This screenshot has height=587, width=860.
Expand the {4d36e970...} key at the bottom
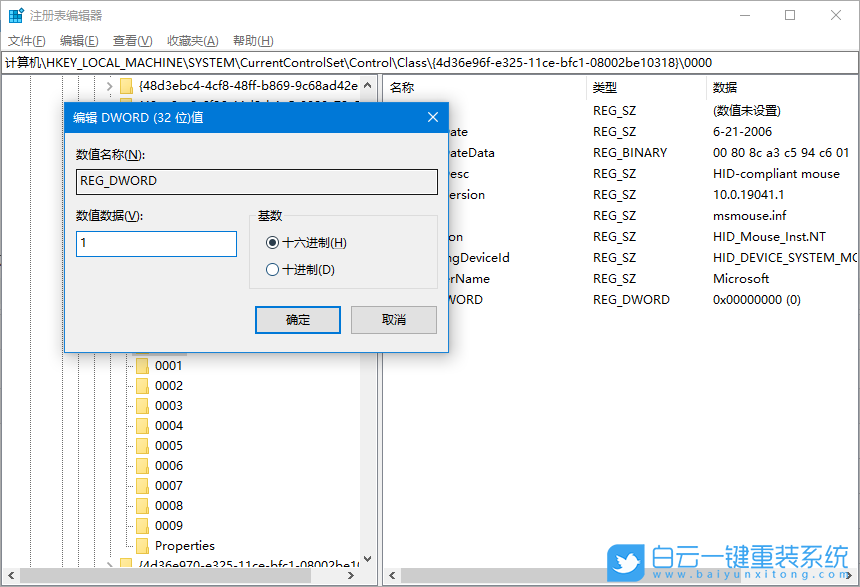[108, 563]
